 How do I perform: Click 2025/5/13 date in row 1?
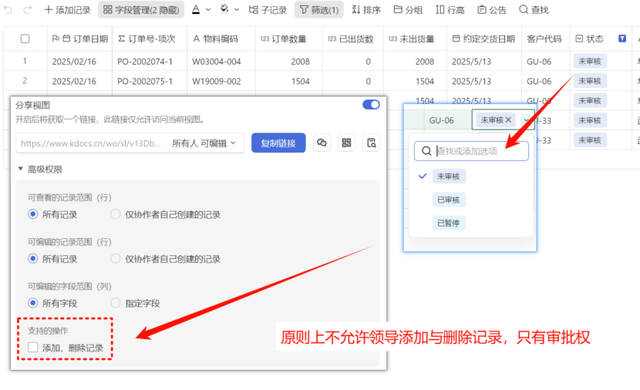tap(471, 62)
